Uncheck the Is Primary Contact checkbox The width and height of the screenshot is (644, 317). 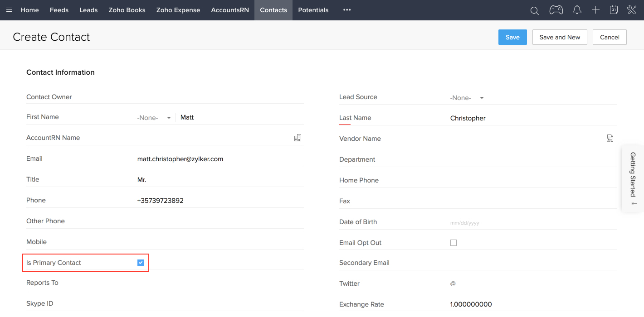point(140,262)
